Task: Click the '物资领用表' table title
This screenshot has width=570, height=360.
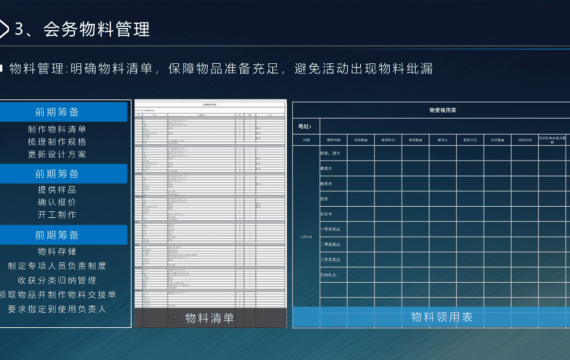Action: pos(443,110)
